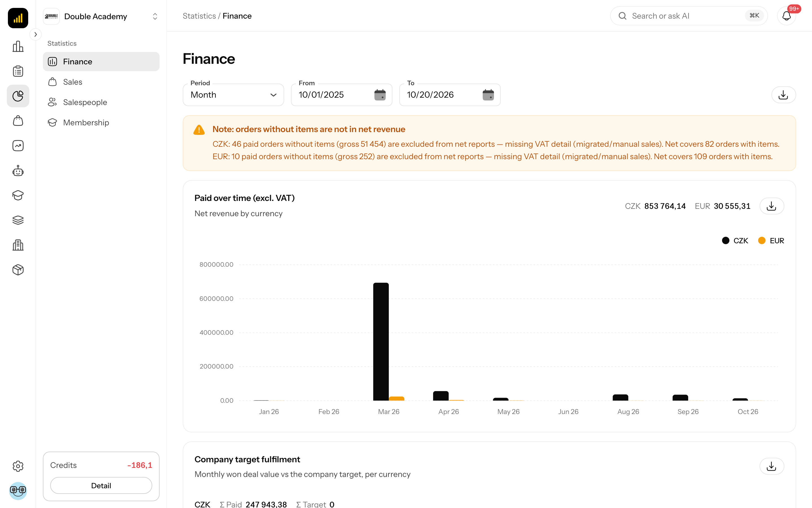The height and width of the screenshot is (508, 812).
Task: Select Finance in the Statistics menu
Action: tap(101, 62)
